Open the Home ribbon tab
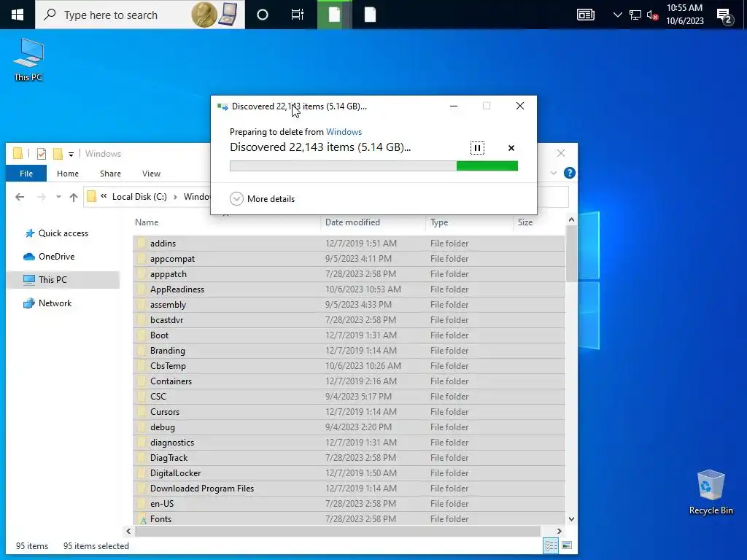Image resolution: width=747 pixels, height=560 pixels. [68, 174]
